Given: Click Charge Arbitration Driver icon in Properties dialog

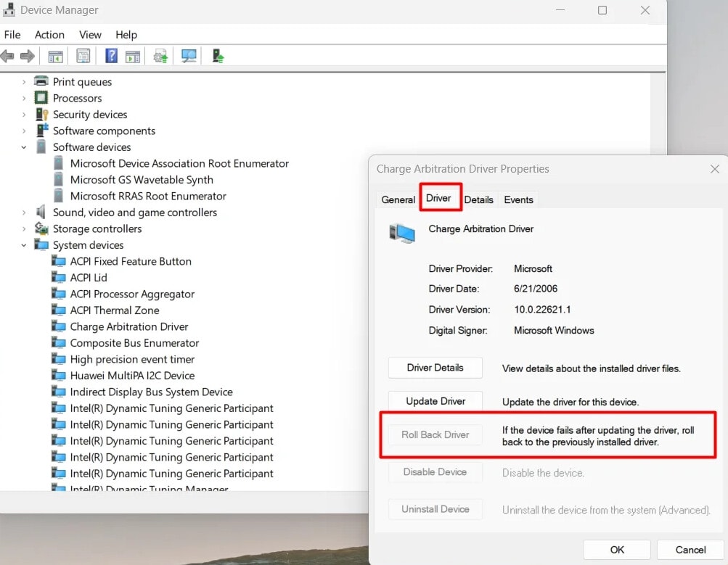Looking at the screenshot, I should point(402,233).
